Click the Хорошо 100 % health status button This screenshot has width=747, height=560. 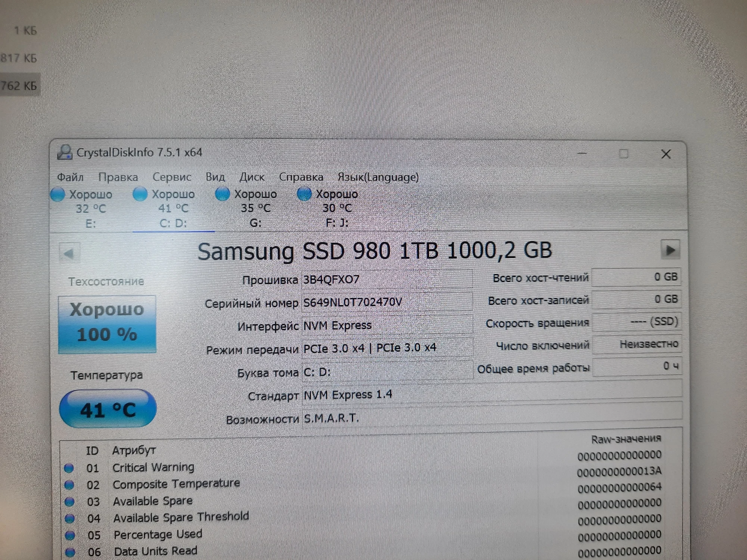coord(107,324)
